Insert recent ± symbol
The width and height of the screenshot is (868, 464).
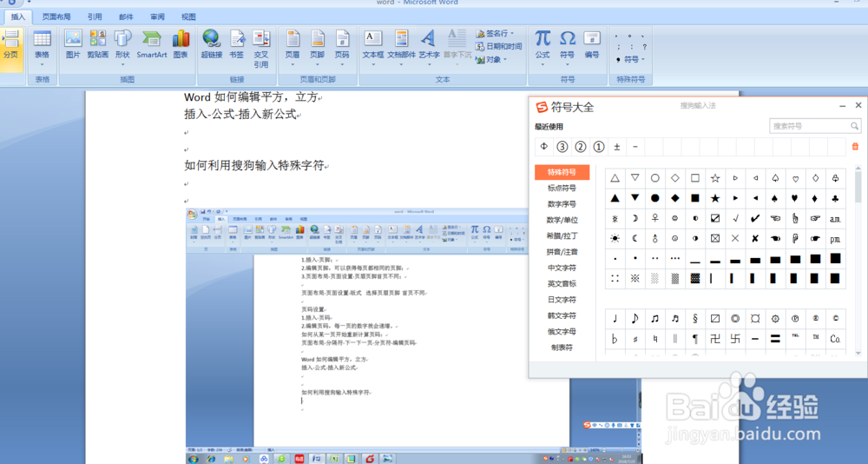(x=616, y=146)
